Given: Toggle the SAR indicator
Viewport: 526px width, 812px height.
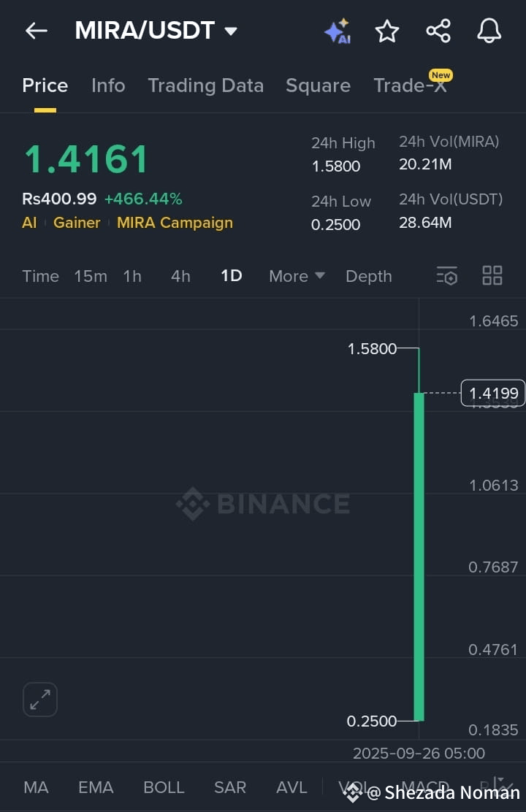Looking at the screenshot, I should [230, 788].
